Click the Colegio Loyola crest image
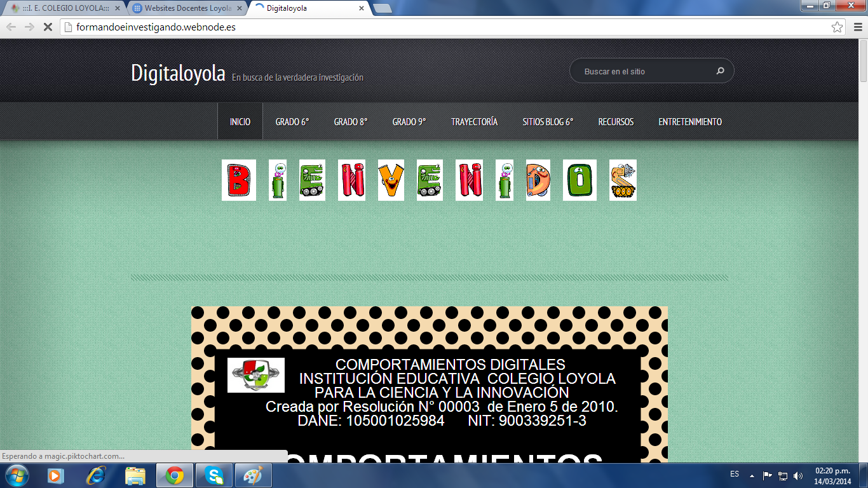Screen dimensions: 868x488 click(x=255, y=375)
